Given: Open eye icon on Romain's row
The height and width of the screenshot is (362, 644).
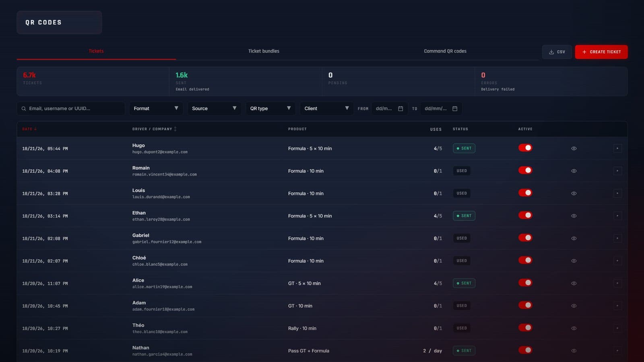Looking at the screenshot, I should click(574, 171).
